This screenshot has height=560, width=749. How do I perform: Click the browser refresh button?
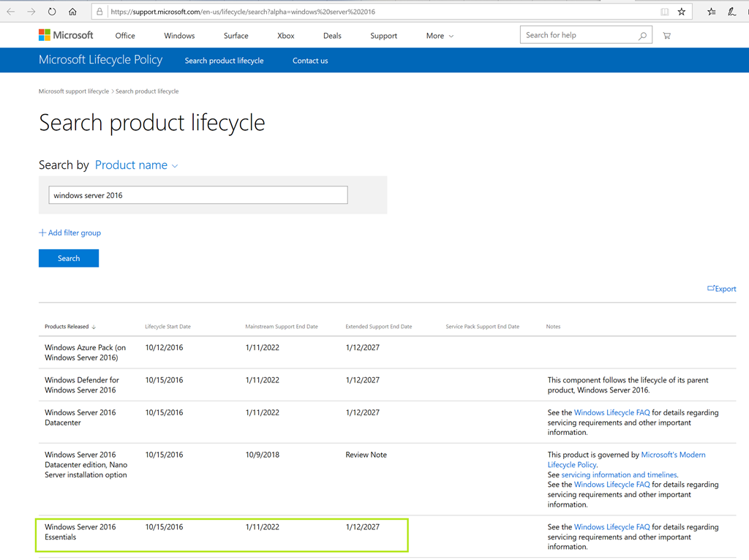pos(52,12)
